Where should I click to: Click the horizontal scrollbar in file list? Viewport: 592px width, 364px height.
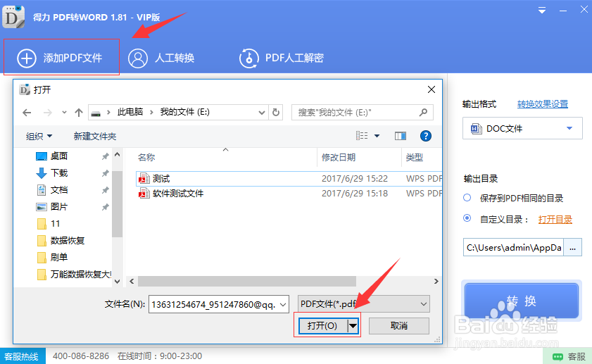[x=247, y=282]
